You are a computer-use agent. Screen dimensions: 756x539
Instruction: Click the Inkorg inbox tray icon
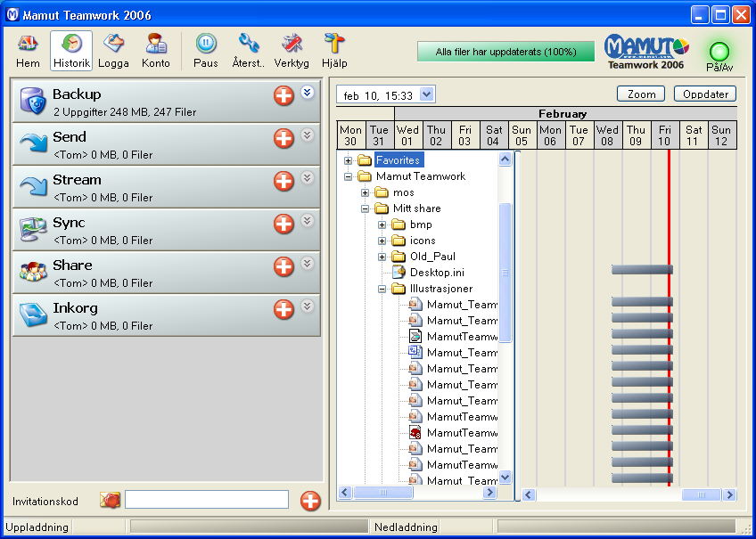pos(33,314)
